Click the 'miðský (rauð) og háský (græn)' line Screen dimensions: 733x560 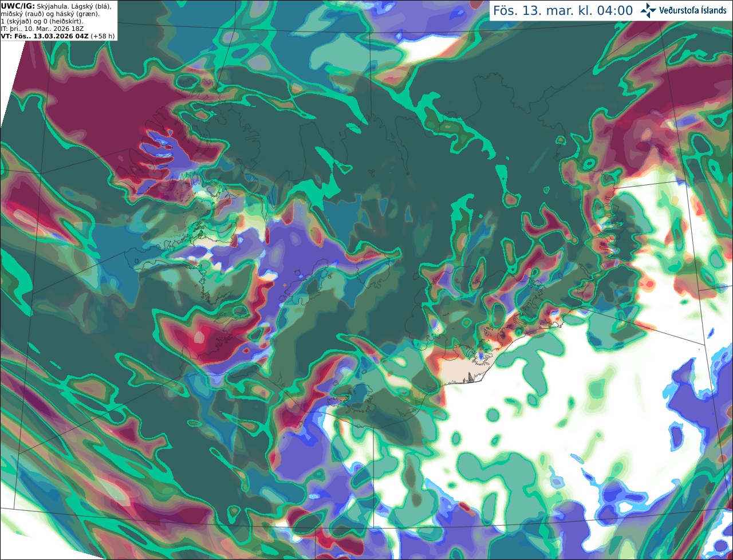click(x=50, y=14)
